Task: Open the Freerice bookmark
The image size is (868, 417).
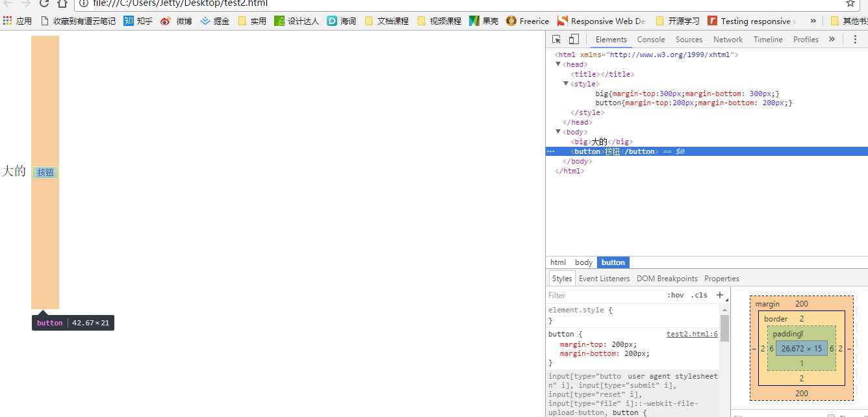Action: [528, 21]
